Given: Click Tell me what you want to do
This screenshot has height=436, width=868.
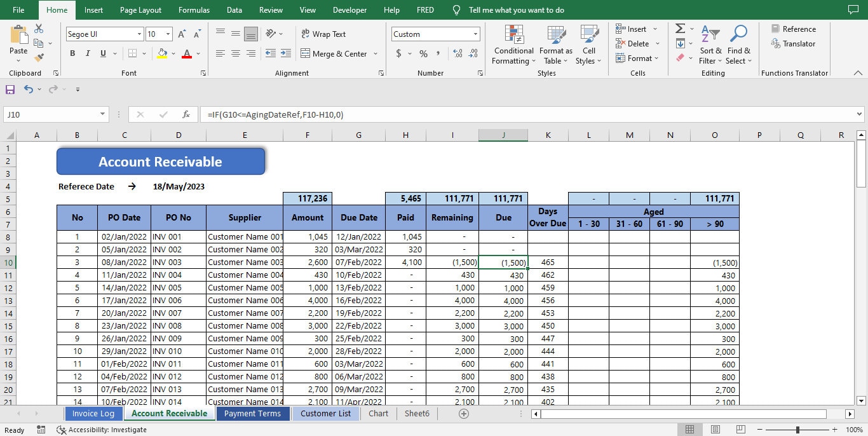Looking at the screenshot, I should click(516, 10).
